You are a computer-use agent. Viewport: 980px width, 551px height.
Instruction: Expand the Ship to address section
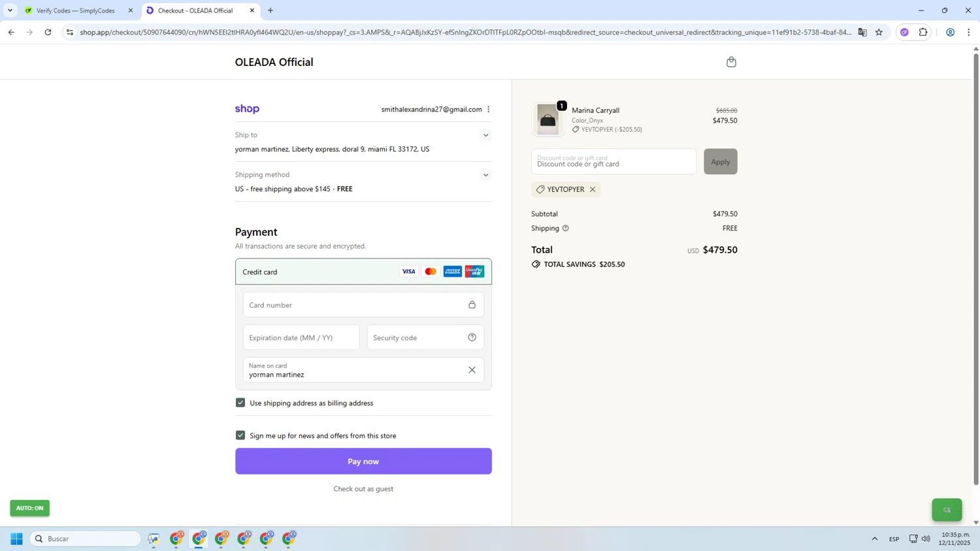(485, 135)
